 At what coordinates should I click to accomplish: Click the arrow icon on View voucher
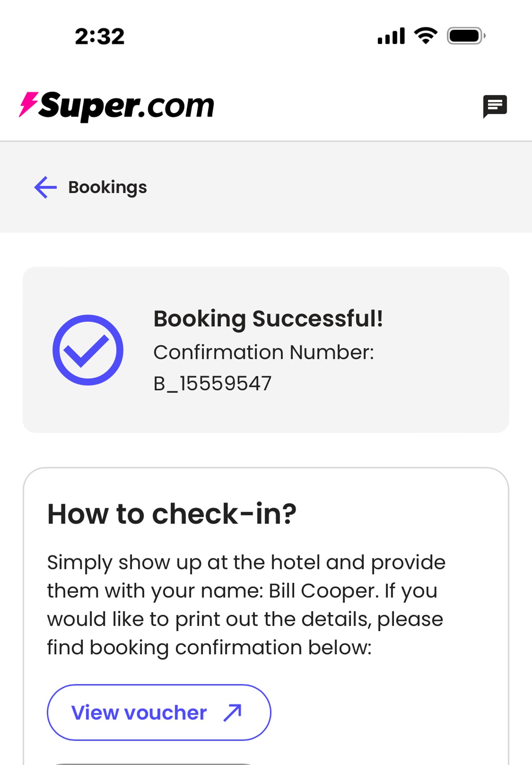232,713
